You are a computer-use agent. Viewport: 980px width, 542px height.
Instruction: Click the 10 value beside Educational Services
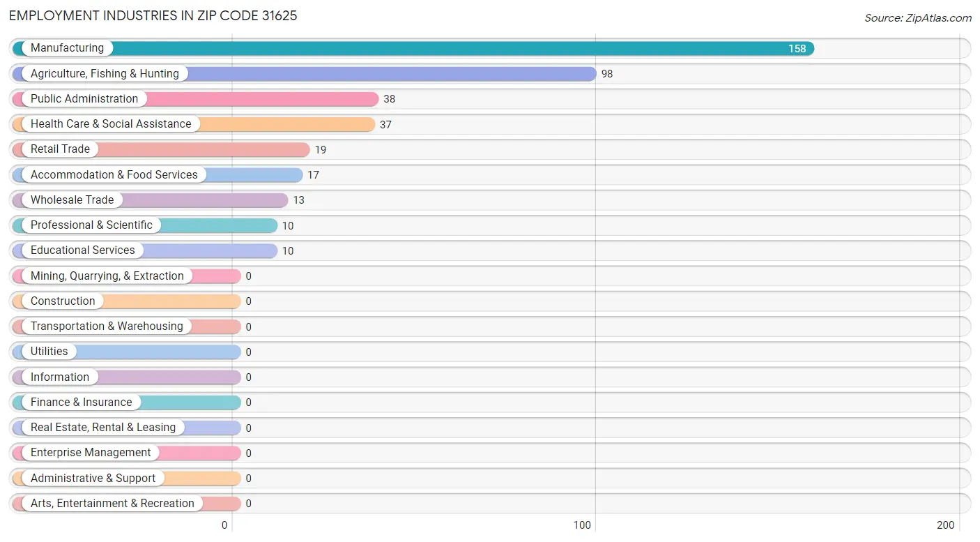[288, 251]
